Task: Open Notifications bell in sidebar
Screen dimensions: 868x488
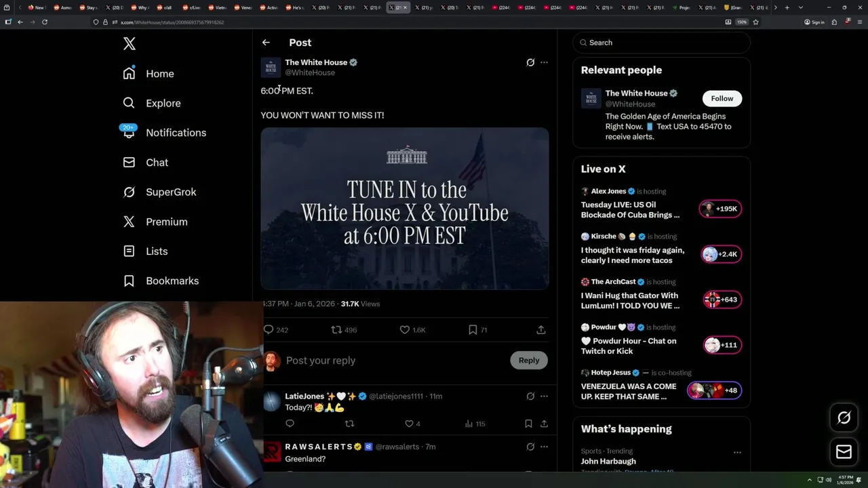Action: coord(129,132)
